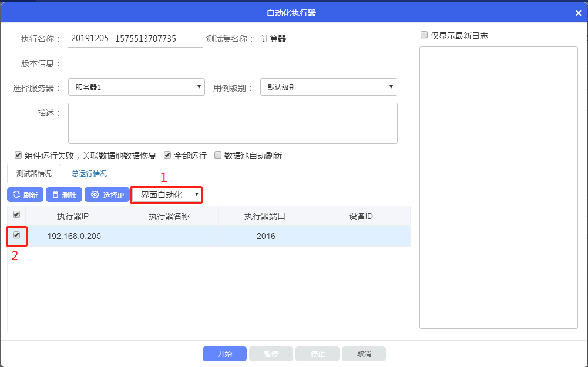This screenshot has height=367, width=588.
Task: Deselect the 192.168.0.205 row checkbox
Action: coord(16,235)
